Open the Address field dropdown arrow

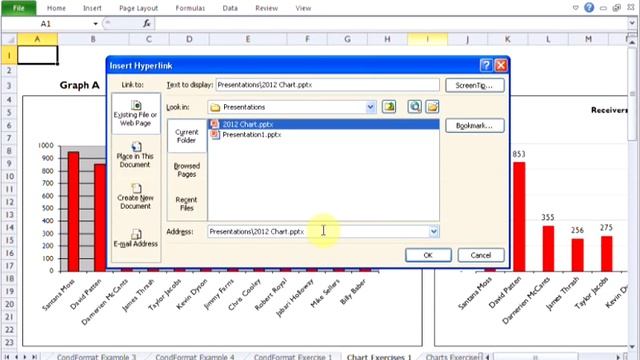[433, 231]
